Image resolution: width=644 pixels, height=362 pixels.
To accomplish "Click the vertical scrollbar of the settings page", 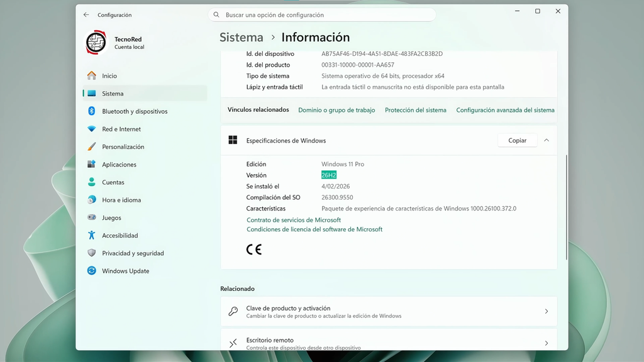I will tap(567, 207).
